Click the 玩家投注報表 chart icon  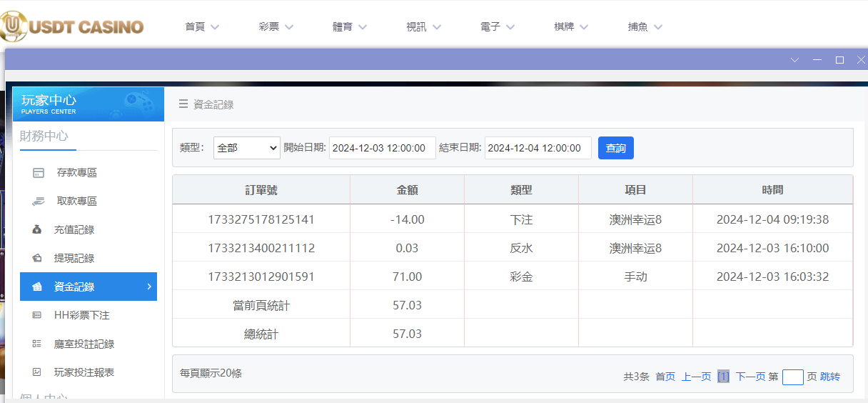[x=36, y=372]
